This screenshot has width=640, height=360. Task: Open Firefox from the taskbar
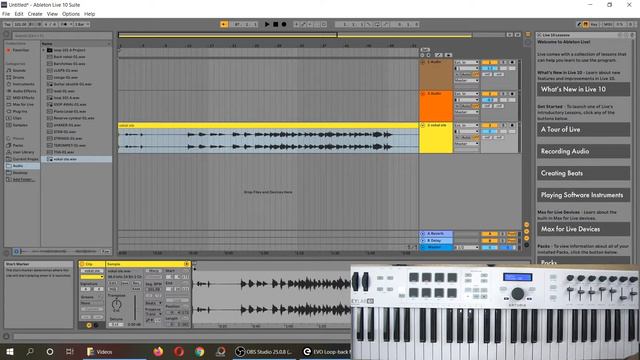[158, 351]
